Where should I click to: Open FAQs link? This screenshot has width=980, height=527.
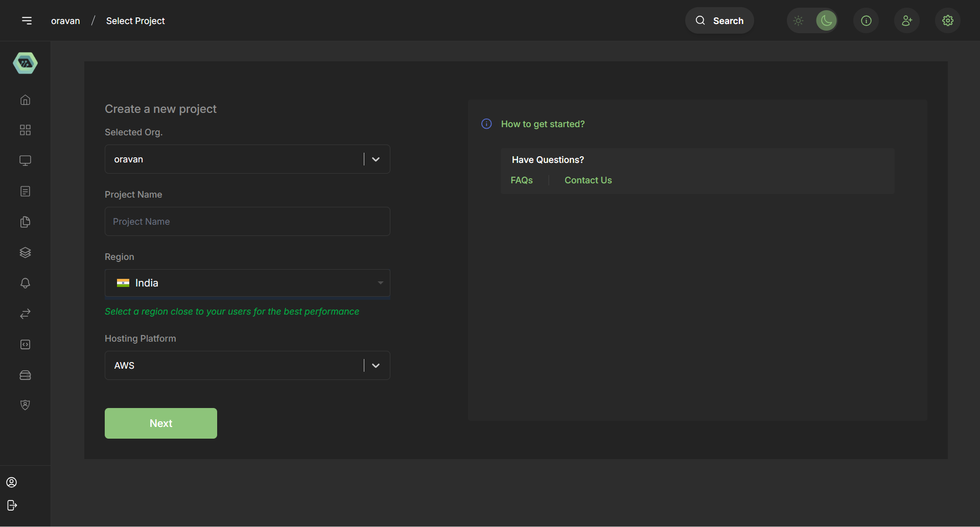click(x=522, y=180)
